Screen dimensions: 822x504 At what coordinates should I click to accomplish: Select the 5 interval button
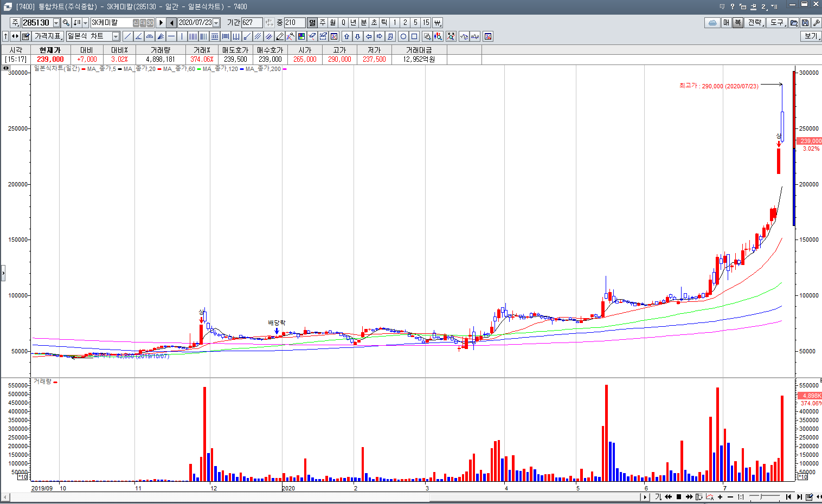415,23
